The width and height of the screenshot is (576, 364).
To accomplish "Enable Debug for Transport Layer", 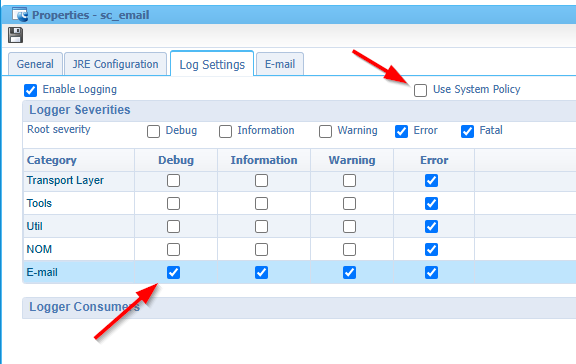I will (x=173, y=180).
